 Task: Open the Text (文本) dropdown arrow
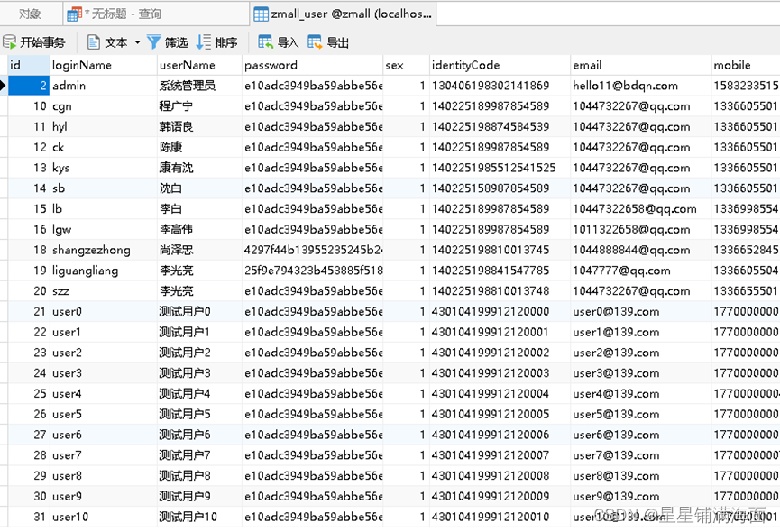pyautogui.click(x=137, y=42)
